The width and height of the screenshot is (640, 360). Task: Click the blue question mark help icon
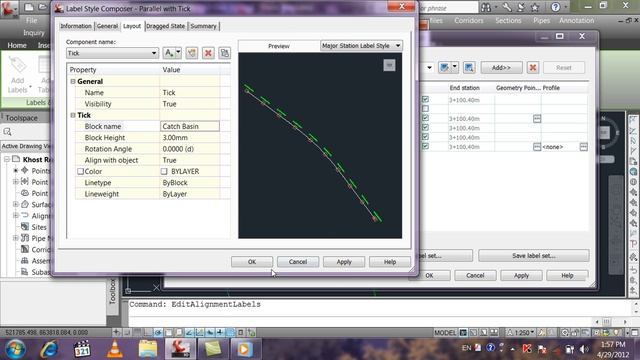pyautogui.click(x=555, y=7)
